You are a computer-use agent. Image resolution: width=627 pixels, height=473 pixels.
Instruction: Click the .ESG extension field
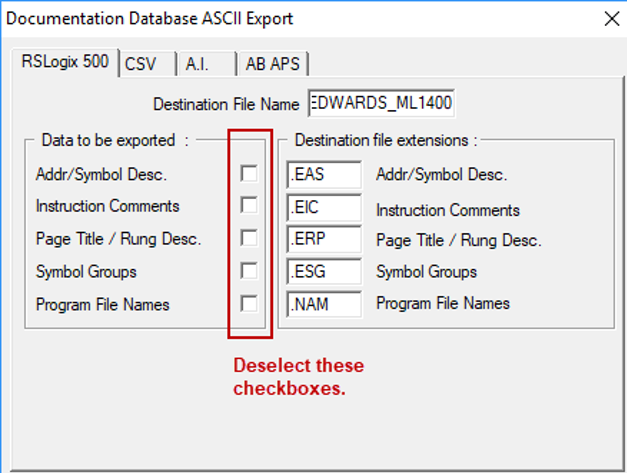[x=324, y=271]
